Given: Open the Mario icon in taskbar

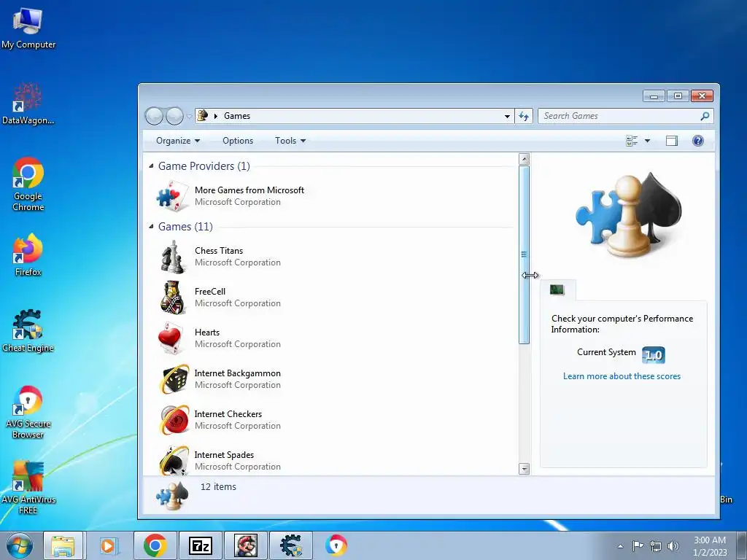Looking at the screenshot, I should pyautogui.click(x=246, y=545).
